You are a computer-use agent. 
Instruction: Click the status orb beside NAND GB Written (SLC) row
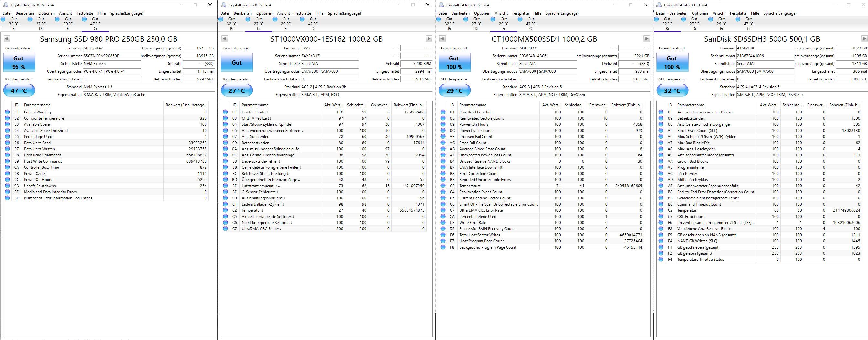point(661,241)
